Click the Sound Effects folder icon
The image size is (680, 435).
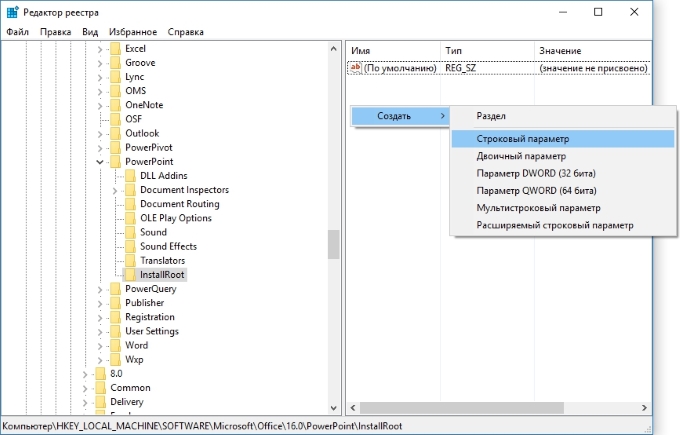pyautogui.click(x=130, y=246)
